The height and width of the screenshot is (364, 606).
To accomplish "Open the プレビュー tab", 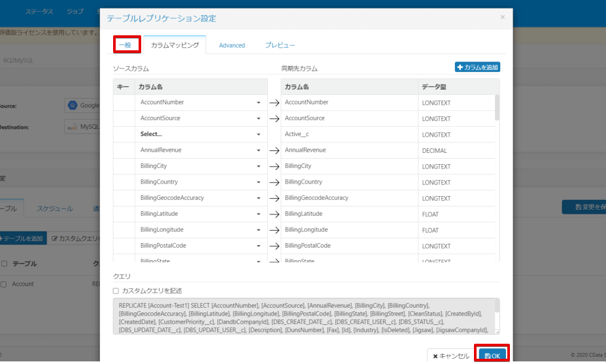I will point(280,45).
